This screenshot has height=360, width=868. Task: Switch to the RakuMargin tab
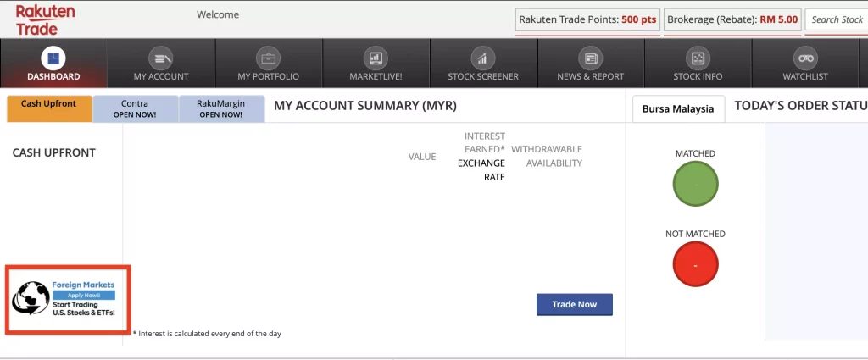coord(221,108)
